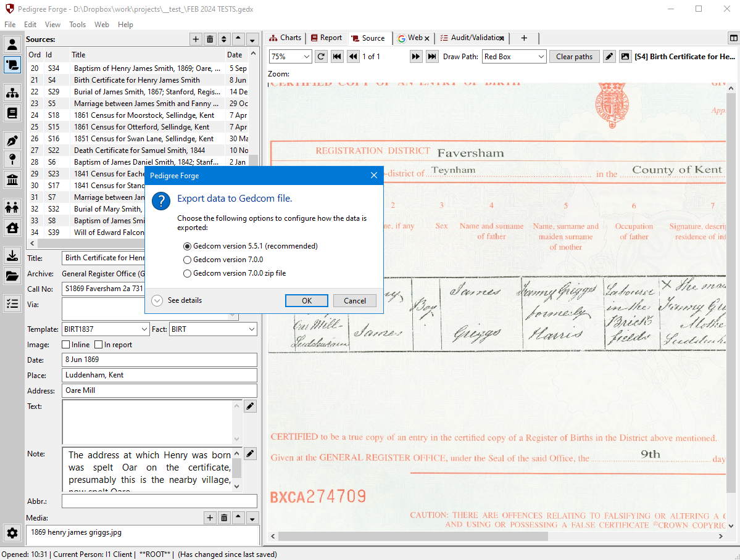Open the Settings gear icon in sidebar
Screen dimensions: 740x560
click(12, 533)
